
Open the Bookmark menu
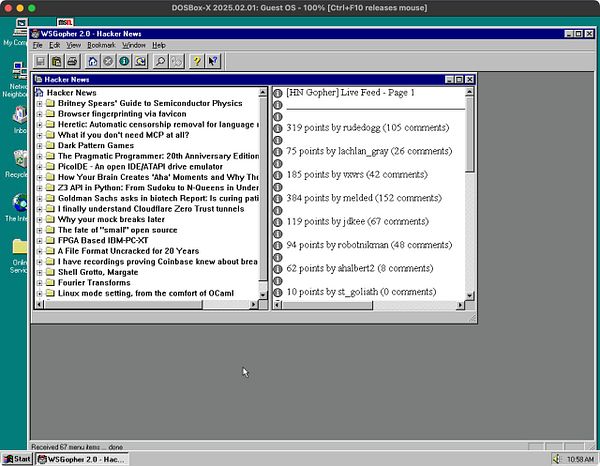tap(101, 45)
